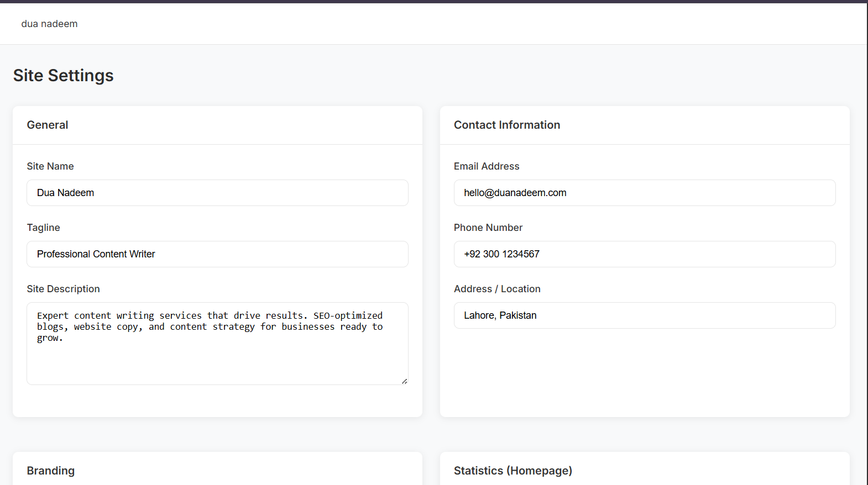Click into the Tagline text field
This screenshot has height=485, width=868.
pyautogui.click(x=217, y=254)
